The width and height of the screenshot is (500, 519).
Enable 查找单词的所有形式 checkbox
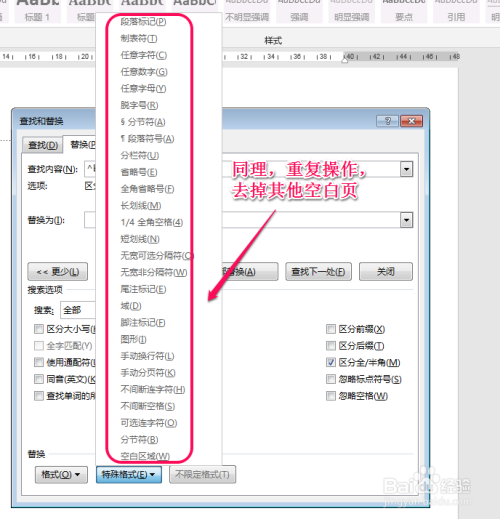tap(39, 396)
